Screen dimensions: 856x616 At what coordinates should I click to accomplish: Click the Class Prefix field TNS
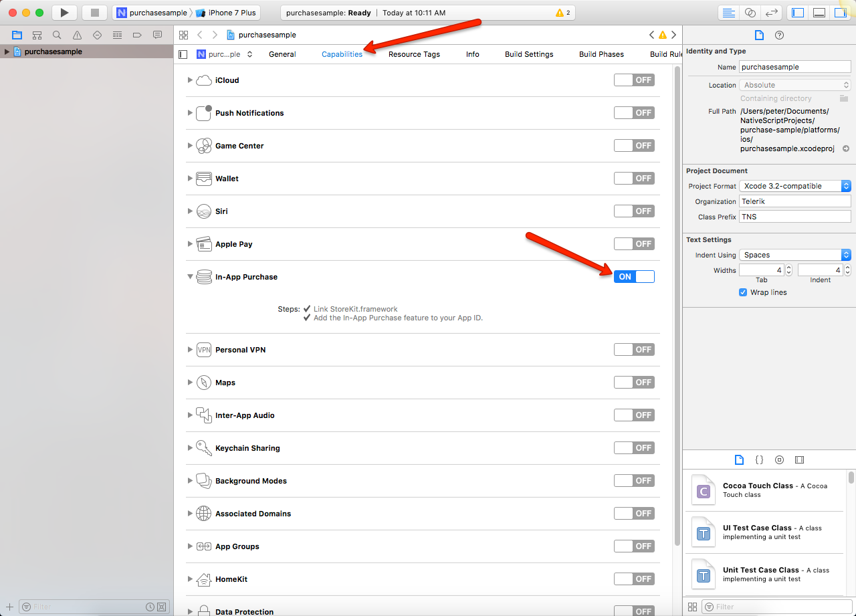click(x=795, y=217)
